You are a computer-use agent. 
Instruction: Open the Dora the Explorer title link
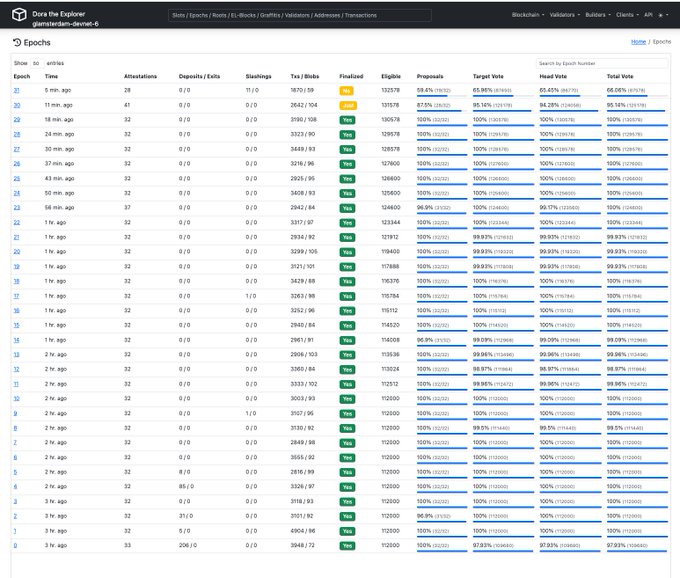coord(59,14)
